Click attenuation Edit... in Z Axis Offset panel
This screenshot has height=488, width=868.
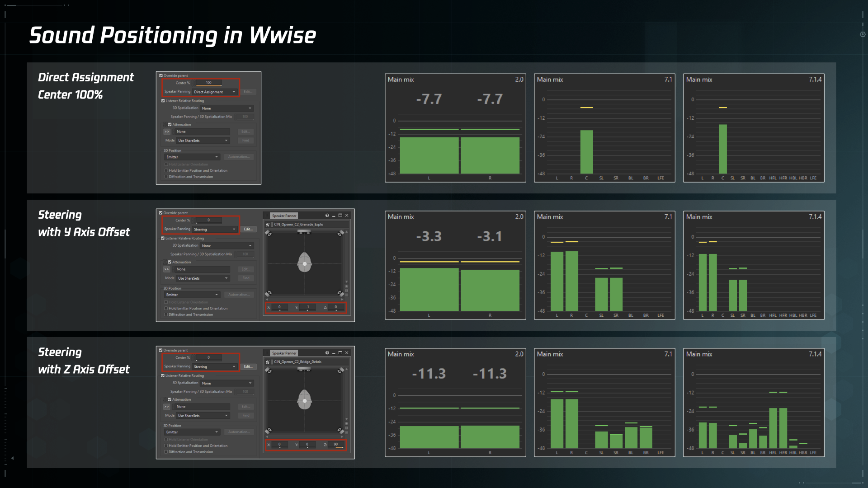point(246,407)
